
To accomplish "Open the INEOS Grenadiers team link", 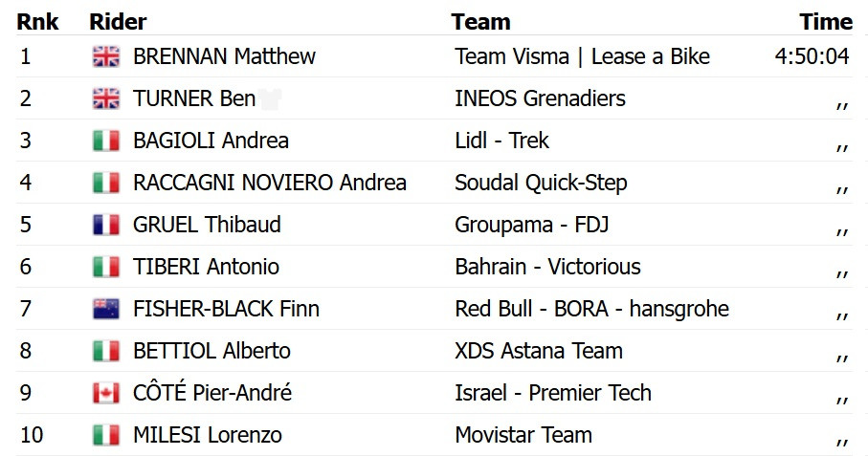I will point(540,98).
